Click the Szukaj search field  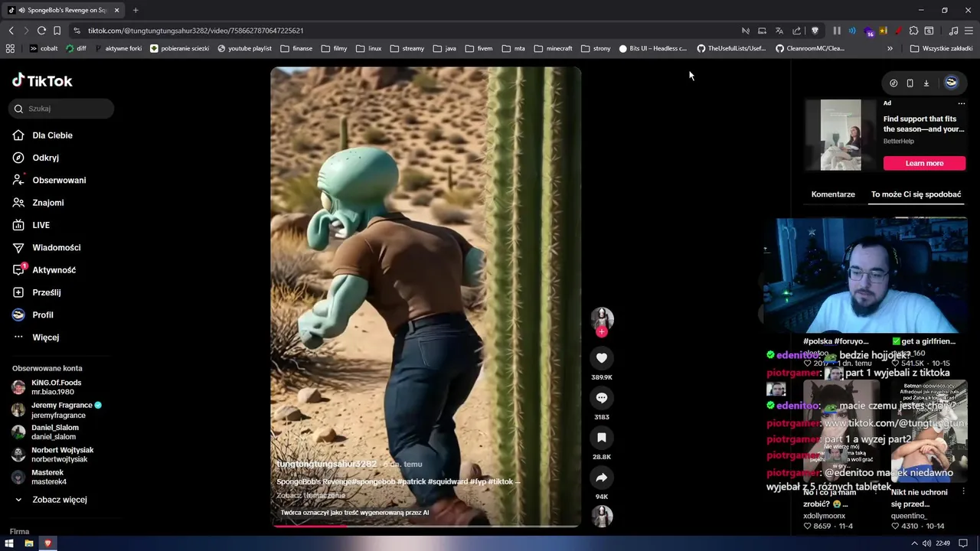[x=62, y=109]
